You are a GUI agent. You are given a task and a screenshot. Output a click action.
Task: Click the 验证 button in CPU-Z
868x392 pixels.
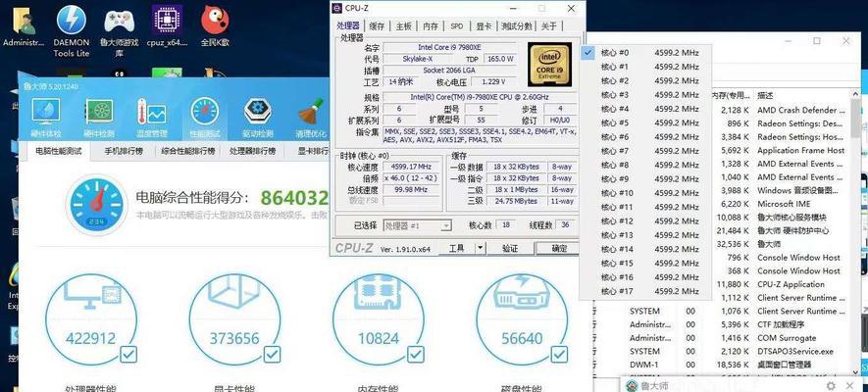tap(510, 248)
